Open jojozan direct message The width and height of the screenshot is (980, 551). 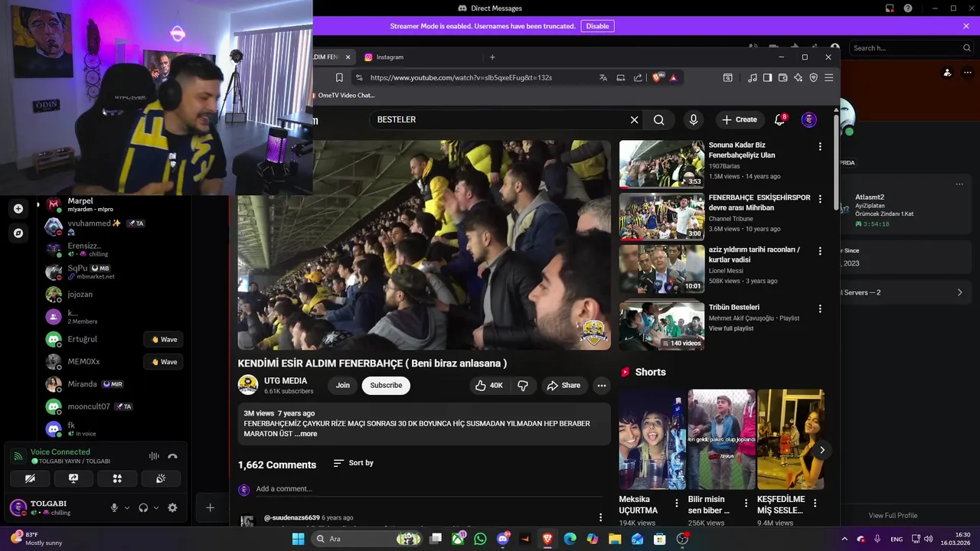[x=115, y=294]
